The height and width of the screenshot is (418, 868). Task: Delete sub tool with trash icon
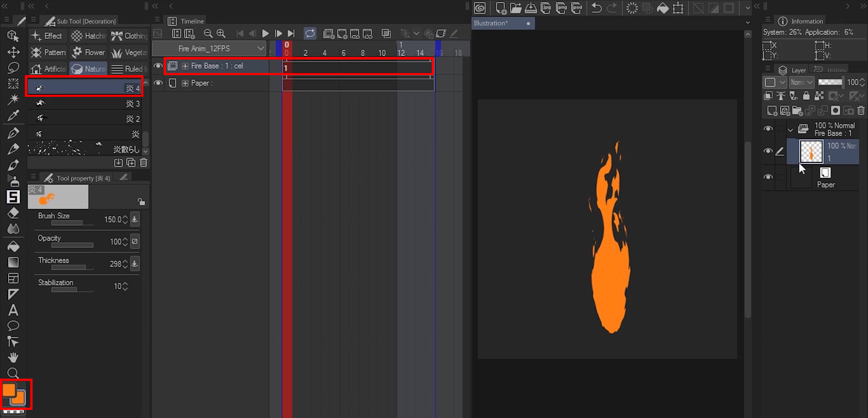click(x=143, y=163)
